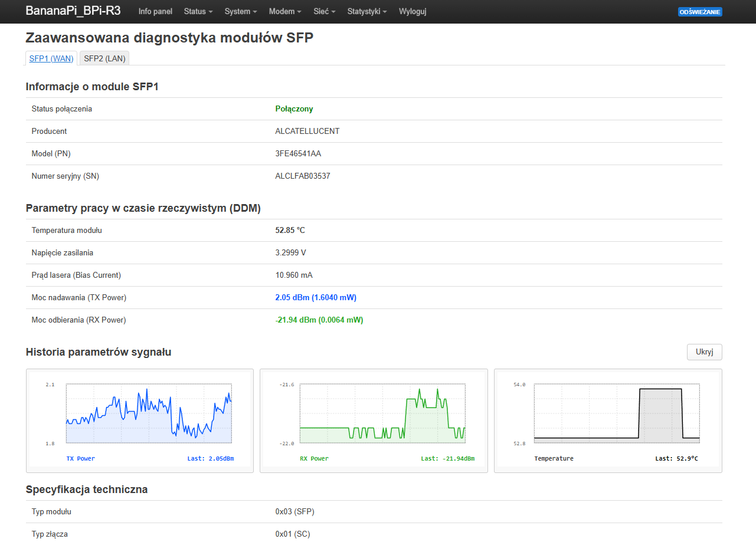The height and width of the screenshot is (542, 756).
Task: Click the Prąd lasera (Bias Current) label
Action: point(76,275)
